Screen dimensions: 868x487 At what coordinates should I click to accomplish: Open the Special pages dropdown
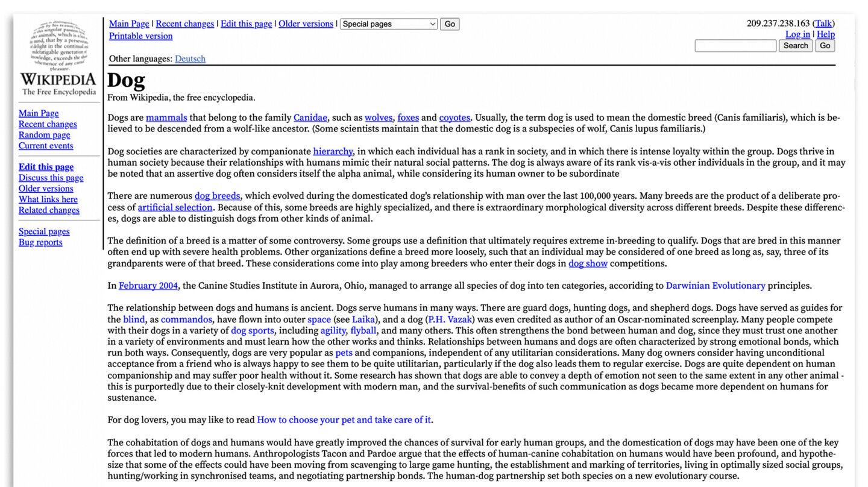(x=389, y=24)
